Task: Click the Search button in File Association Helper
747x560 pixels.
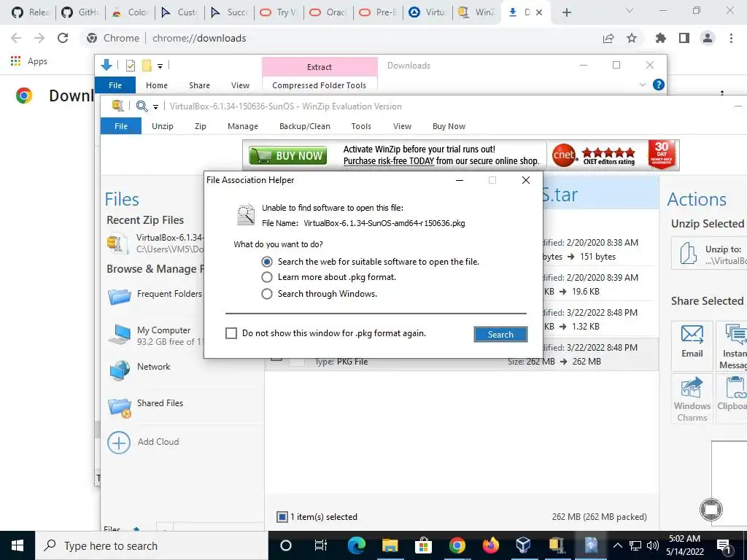Action: click(x=500, y=334)
